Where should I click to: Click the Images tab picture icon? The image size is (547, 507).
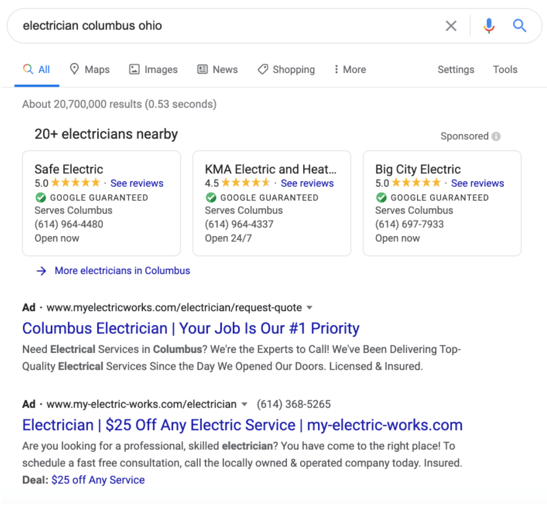point(134,69)
